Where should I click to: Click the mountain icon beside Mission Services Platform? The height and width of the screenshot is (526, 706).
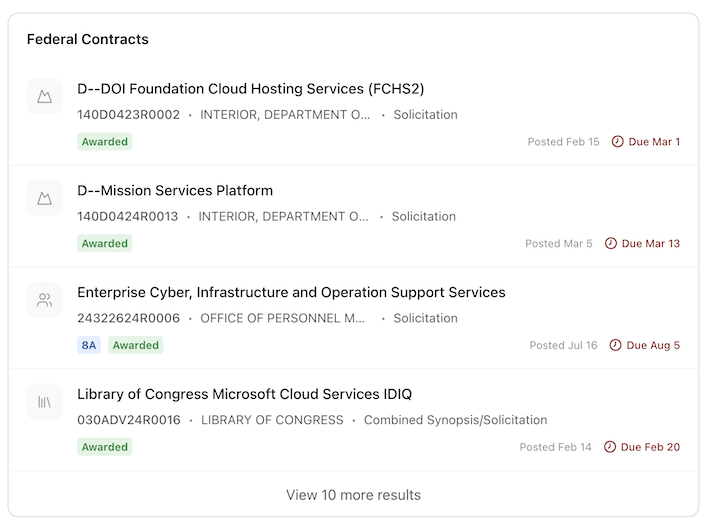tap(44, 199)
